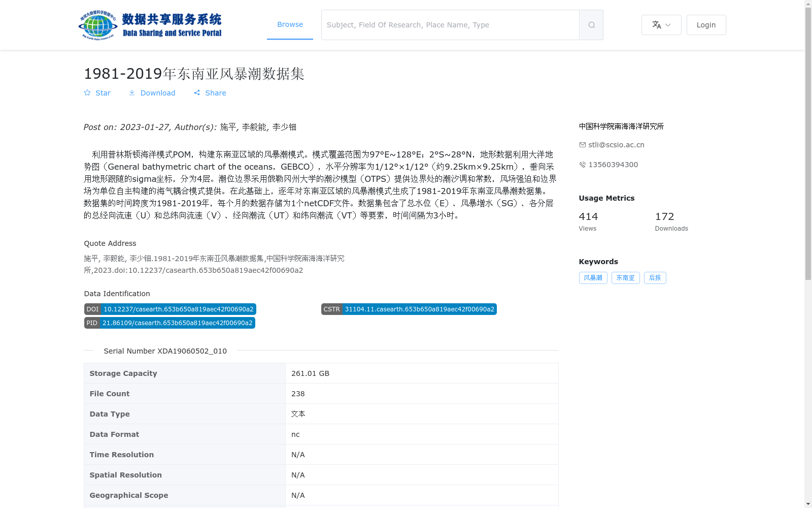Click the quote citation text with doi
This screenshot has height=508, width=812.
click(x=214, y=264)
